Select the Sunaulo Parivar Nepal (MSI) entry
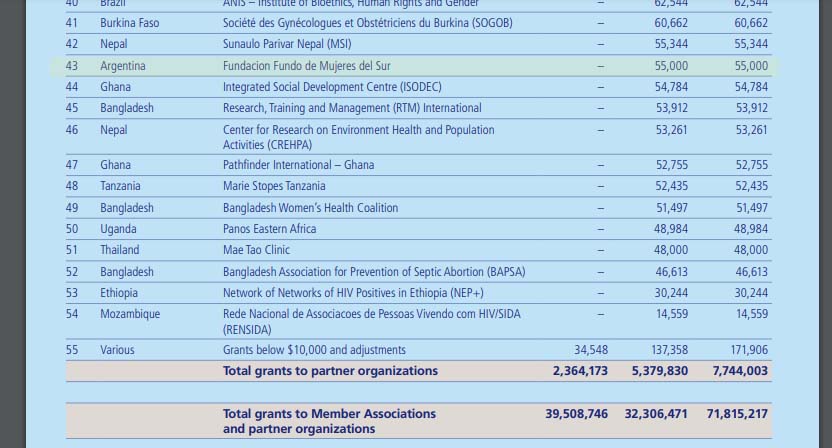The image size is (832, 448). 286,44
